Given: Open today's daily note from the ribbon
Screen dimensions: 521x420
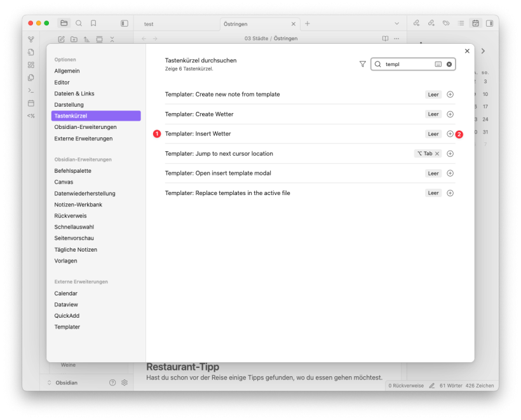Looking at the screenshot, I should tap(31, 103).
